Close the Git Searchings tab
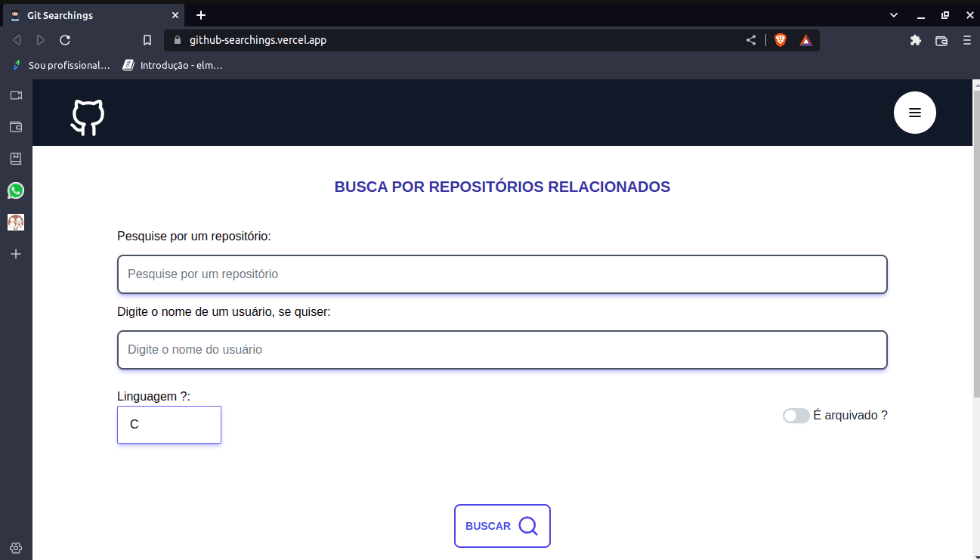Viewport: 980px width, 560px height. click(x=175, y=15)
